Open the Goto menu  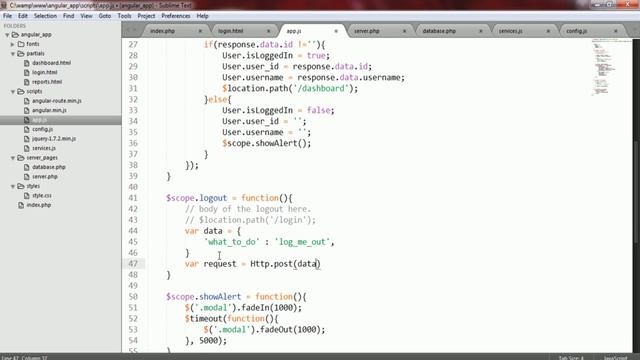pos(104,16)
